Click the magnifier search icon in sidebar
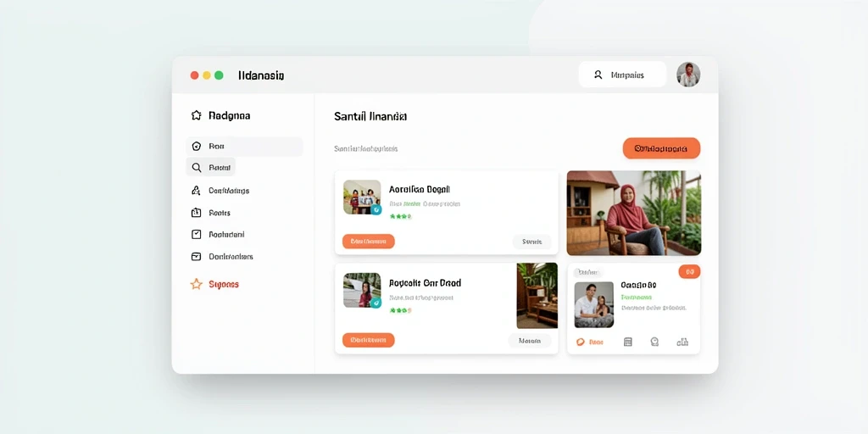 [x=196, y=167]
